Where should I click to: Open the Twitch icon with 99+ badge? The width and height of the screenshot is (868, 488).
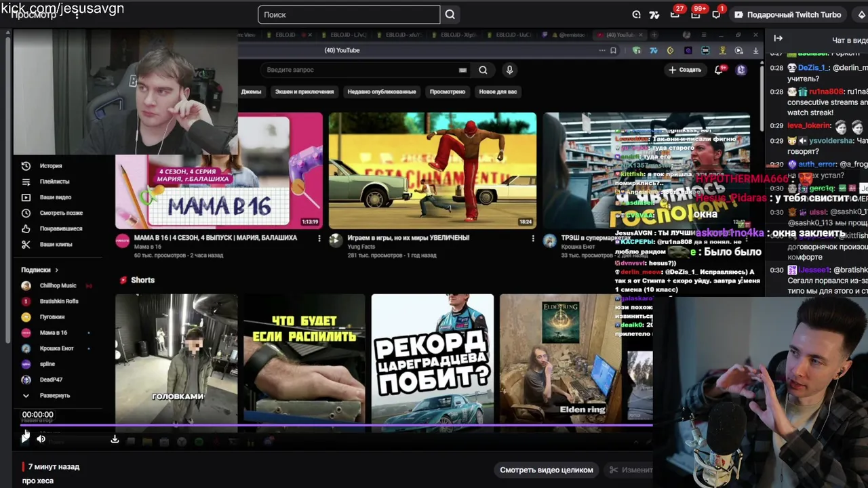[x=695, y=14]
